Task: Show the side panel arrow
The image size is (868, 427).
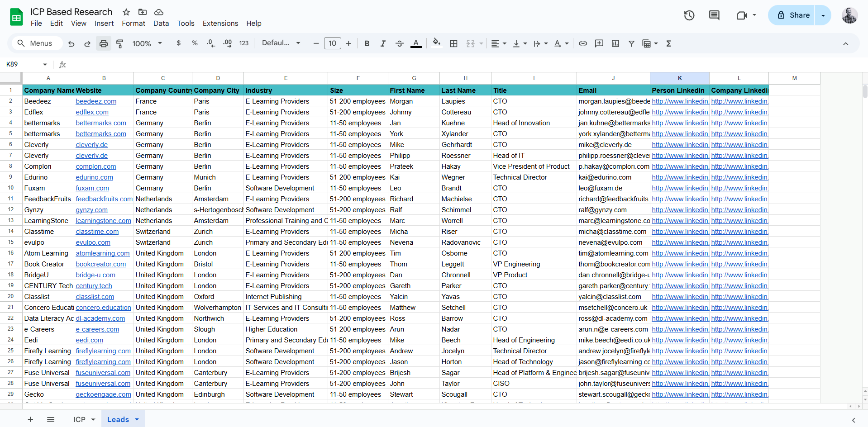Action: 853,420
